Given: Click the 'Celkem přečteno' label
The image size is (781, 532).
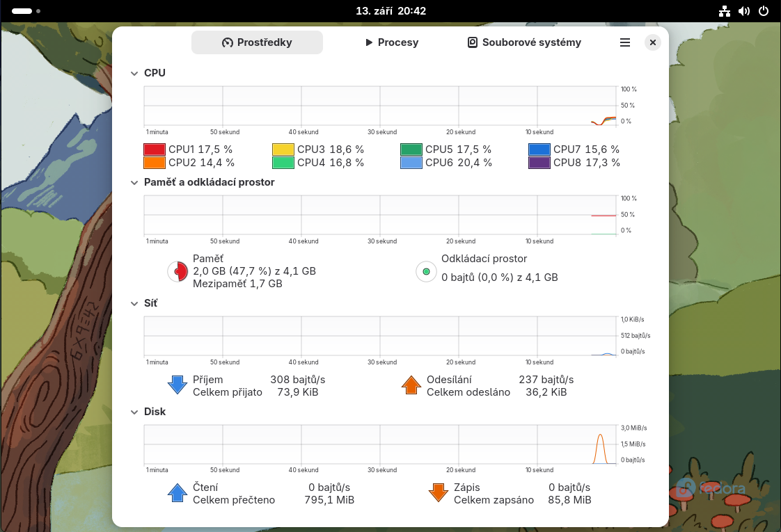Looking at the screenshot, I should [234, 500].
